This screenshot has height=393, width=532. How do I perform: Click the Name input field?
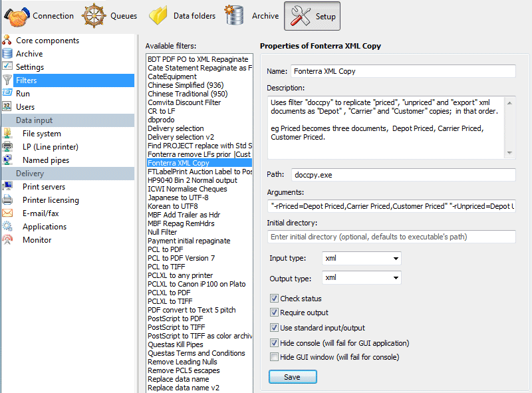click(x=403, y=71)
